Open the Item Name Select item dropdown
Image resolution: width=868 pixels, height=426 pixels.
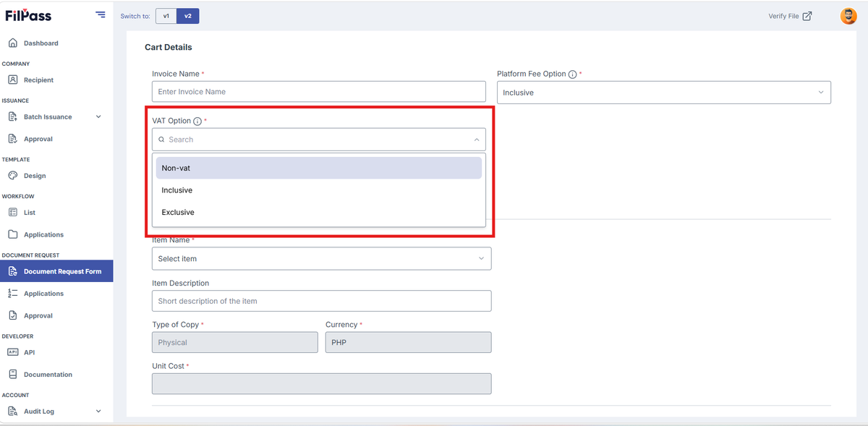pyautogui.click(x=321, y=259)
